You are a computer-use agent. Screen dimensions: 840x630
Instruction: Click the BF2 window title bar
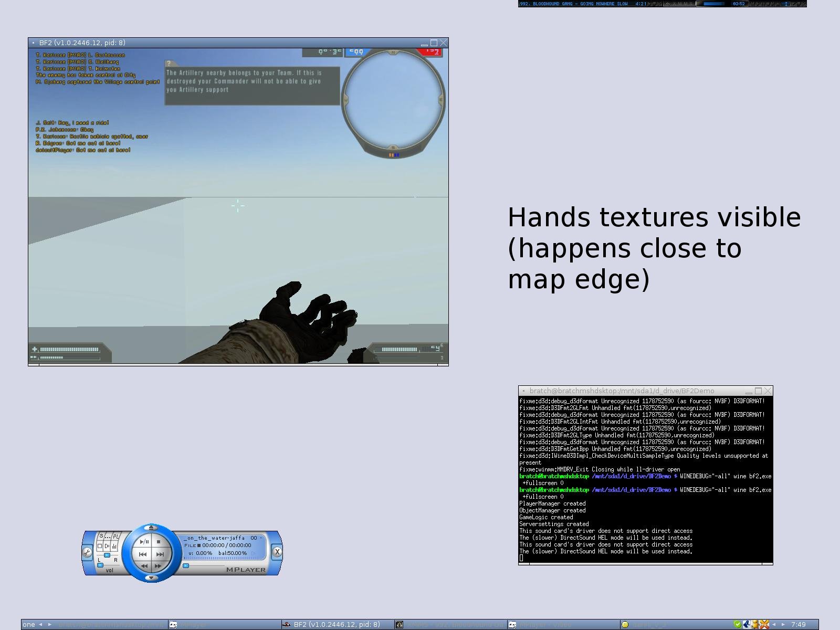point(238,43)
